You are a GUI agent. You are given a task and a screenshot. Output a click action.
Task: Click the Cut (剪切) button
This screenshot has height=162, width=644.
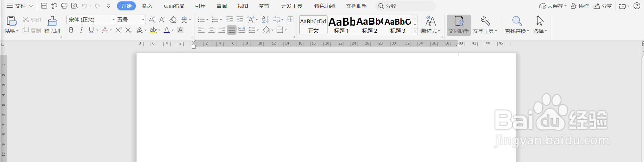pos(32,20)
